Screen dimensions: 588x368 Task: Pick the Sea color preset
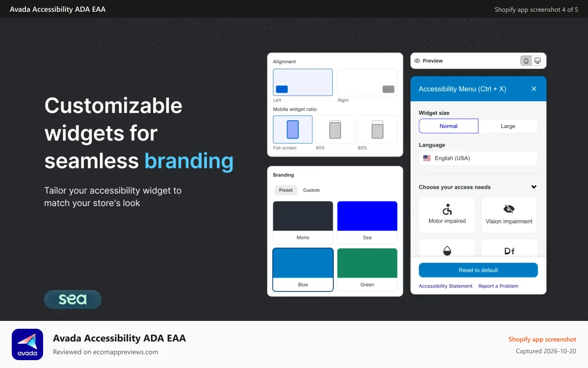click(x=367, y=222)
